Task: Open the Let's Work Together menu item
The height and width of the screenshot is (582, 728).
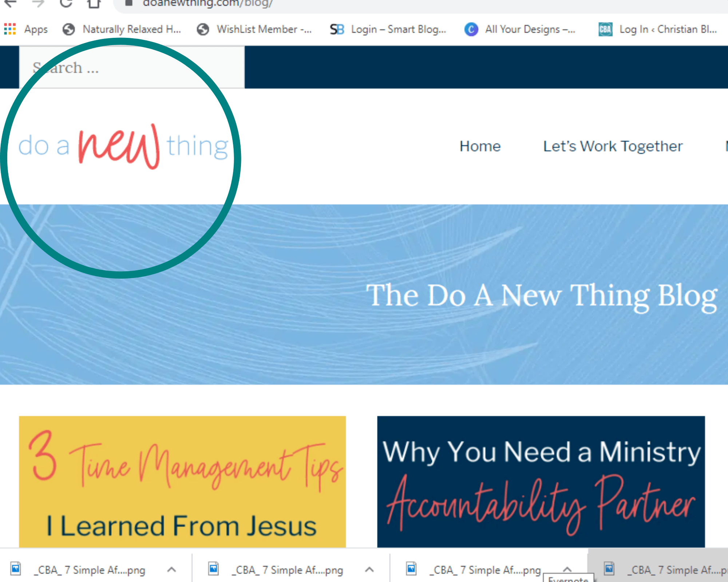Action: [x=613, y=146]
